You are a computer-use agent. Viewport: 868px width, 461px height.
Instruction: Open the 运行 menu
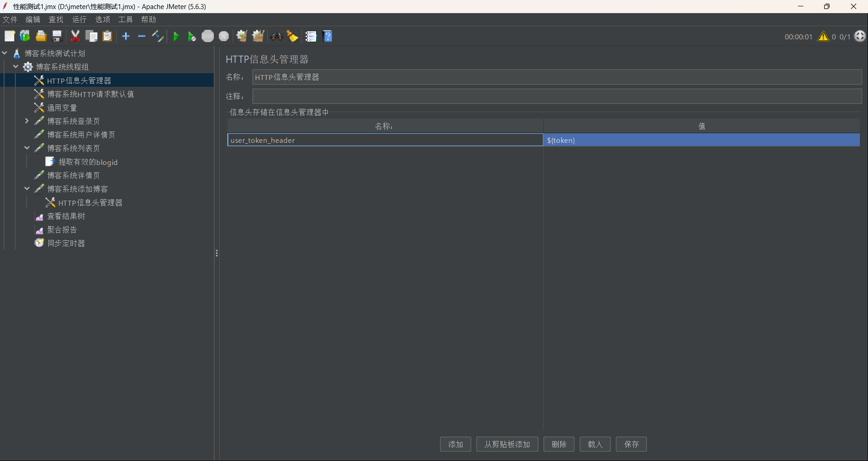tap(79, 19)
